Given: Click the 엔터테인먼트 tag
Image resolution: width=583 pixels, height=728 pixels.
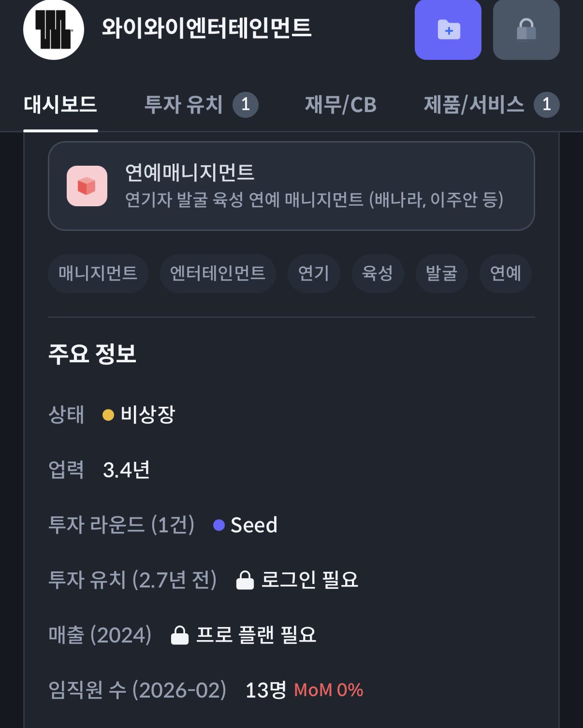Looking at the screenshot, I should (217, 273).
